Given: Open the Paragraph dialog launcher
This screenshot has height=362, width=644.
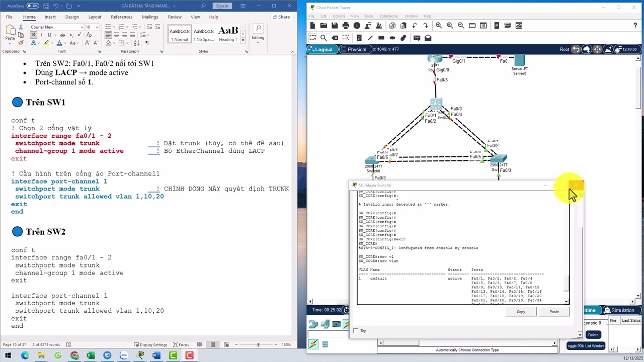Looking at the screenshot, I should pyautogui.click(x=162, y=51).
